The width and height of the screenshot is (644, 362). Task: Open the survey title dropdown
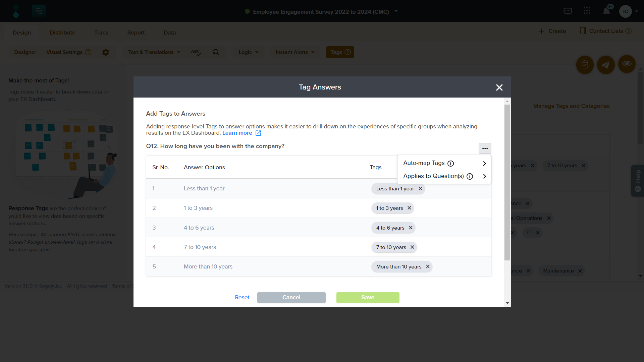396,11
